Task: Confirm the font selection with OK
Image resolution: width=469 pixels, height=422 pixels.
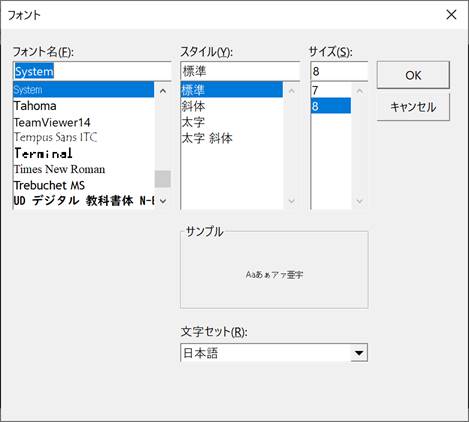Action: pos(413,75)
